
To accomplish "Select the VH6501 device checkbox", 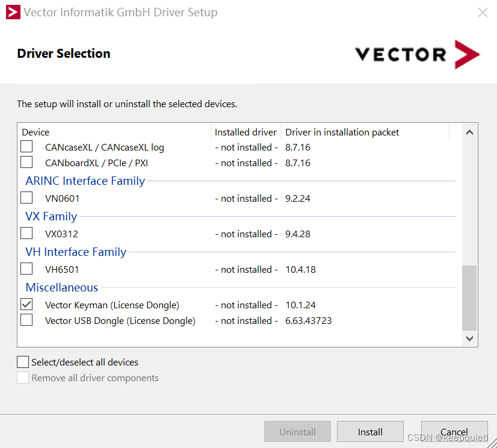I will click(26, 269).
